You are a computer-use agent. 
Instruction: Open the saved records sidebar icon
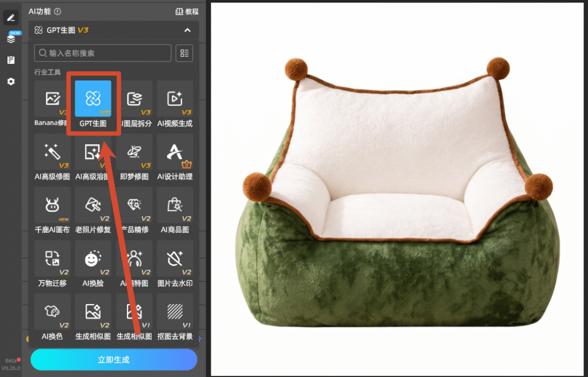tap(11, 60)
